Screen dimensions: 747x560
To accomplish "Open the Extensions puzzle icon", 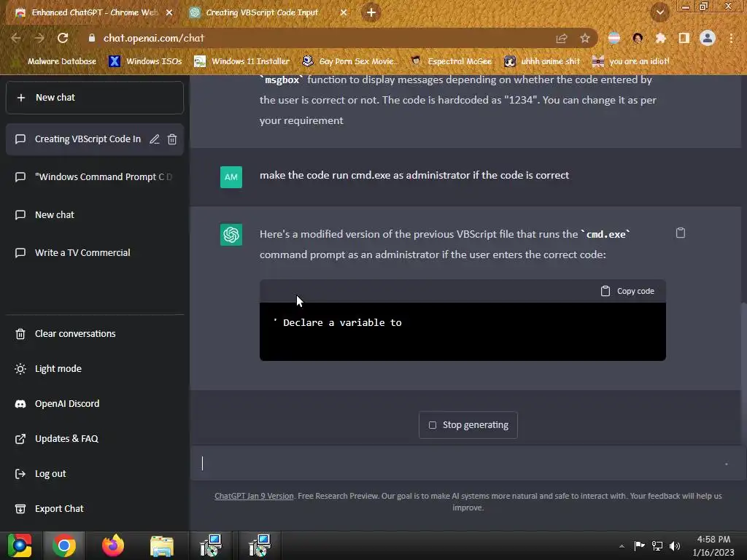I will [661, 38].
